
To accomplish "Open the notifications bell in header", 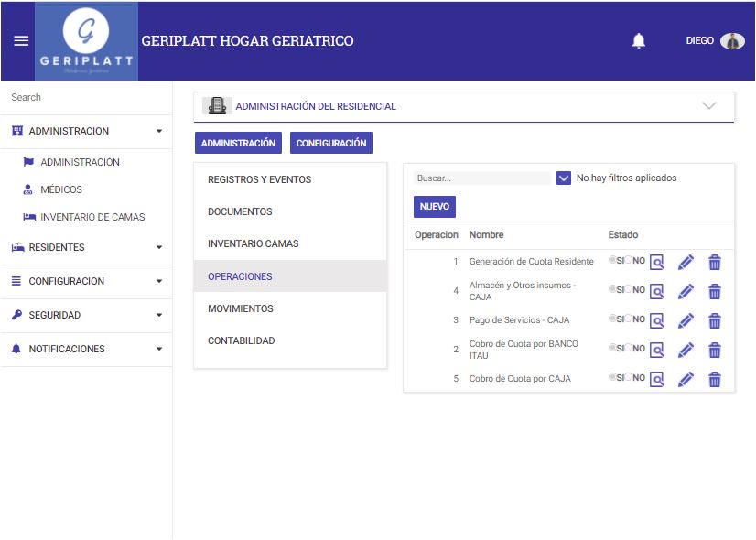I will (x=638, y=41).
